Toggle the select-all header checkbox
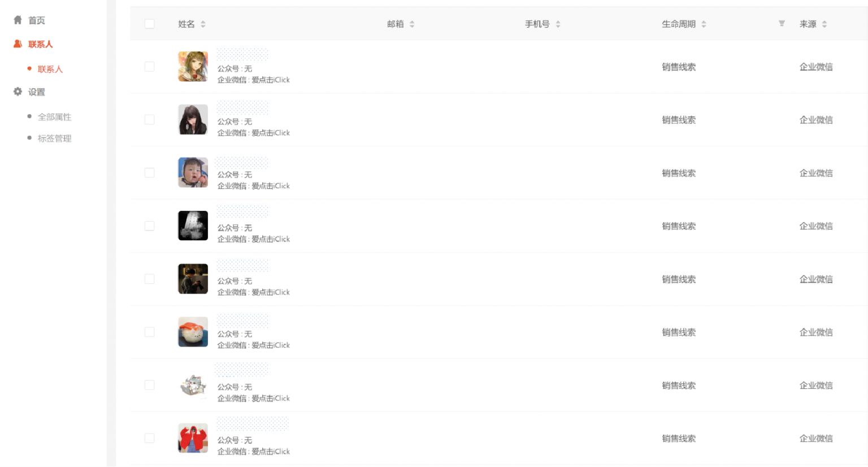The width and height of the screenshot is (868, 467). click(x=149, y=24)
